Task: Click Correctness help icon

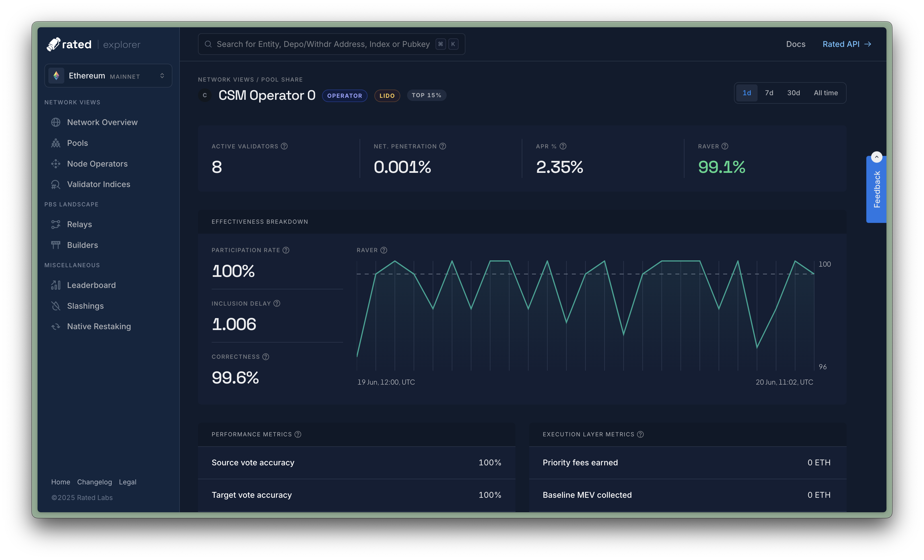Action: (266, 357)
